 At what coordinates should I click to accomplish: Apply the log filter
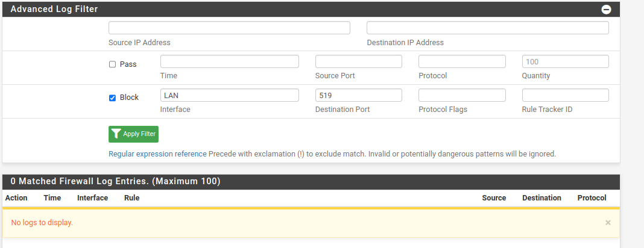click(x=133, y=134)
